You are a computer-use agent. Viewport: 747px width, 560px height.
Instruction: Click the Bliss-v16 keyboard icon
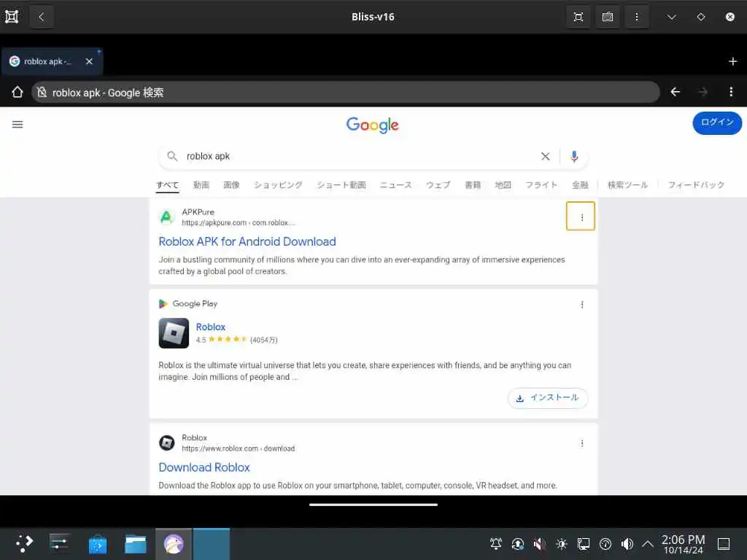coord(608,17)
